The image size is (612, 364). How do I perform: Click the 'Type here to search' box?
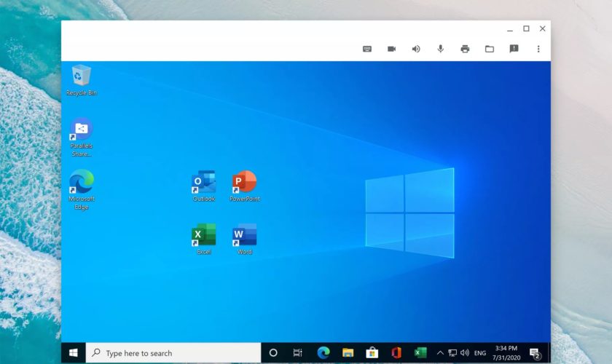click(x=173, y=353)
